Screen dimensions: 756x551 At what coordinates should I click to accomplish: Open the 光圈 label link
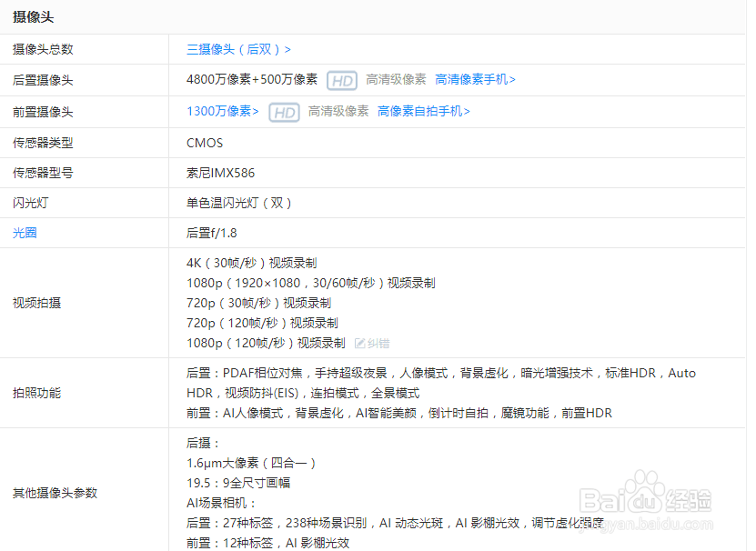pyautogui.click(x=25, y=233)
